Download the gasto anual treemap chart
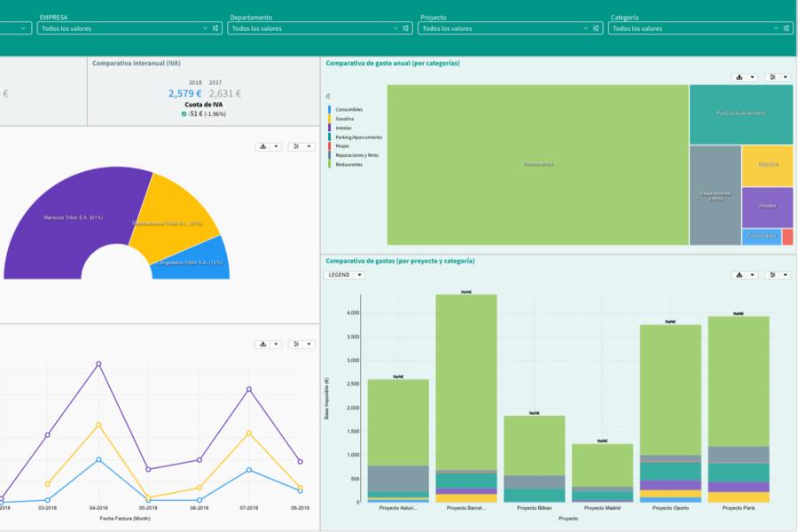Screen dimensions: 798x532 click(x=739, y=77)
